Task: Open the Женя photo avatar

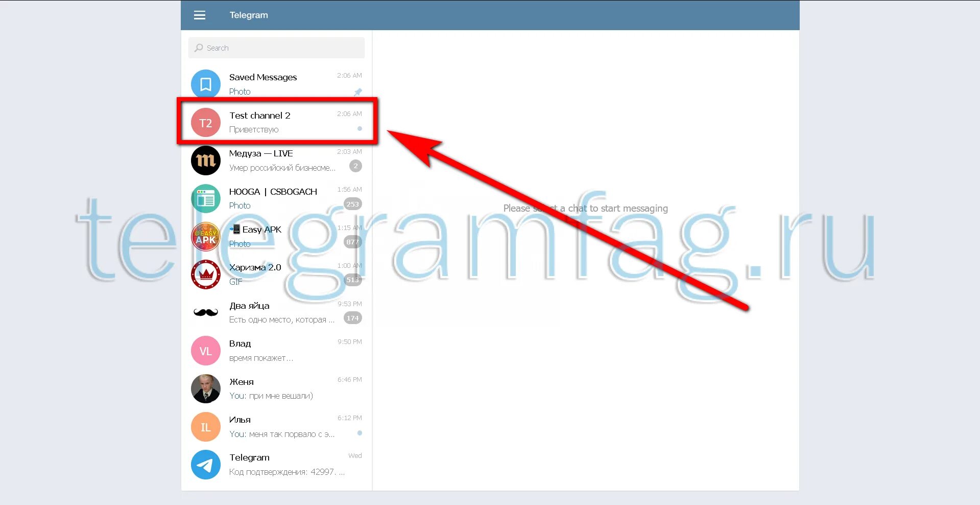Action: [206, 388]
